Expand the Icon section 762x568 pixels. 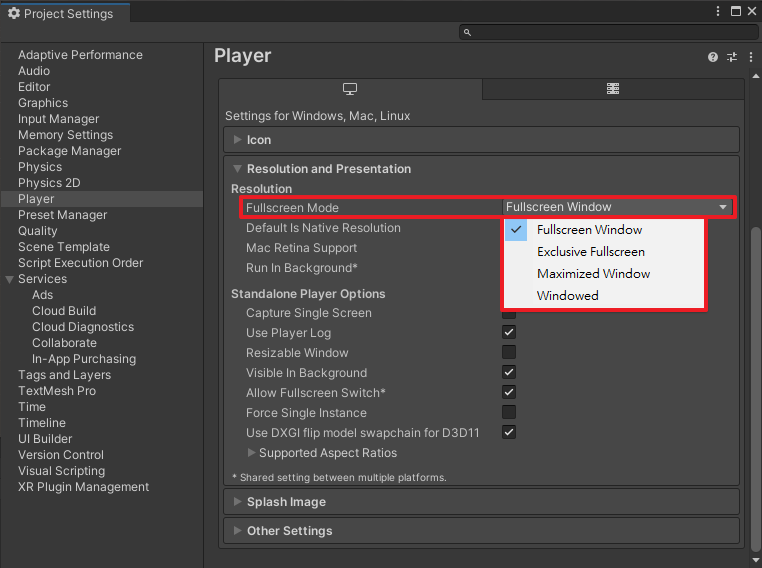(481, 140)
